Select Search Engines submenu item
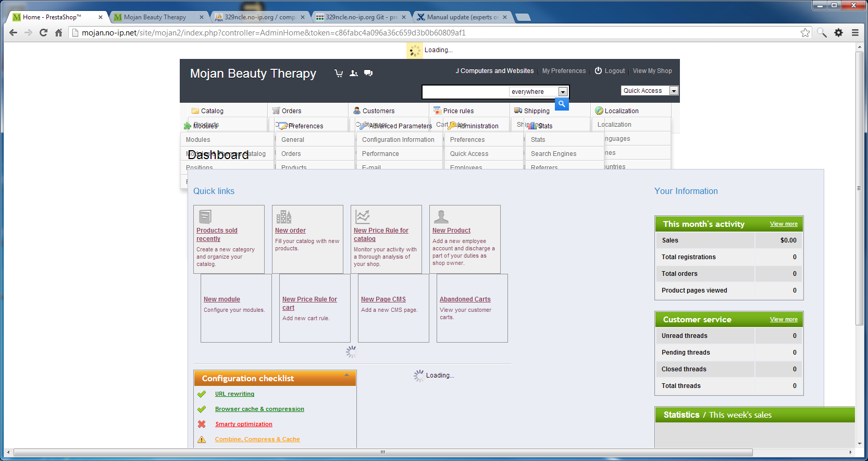 pos(553,154)
